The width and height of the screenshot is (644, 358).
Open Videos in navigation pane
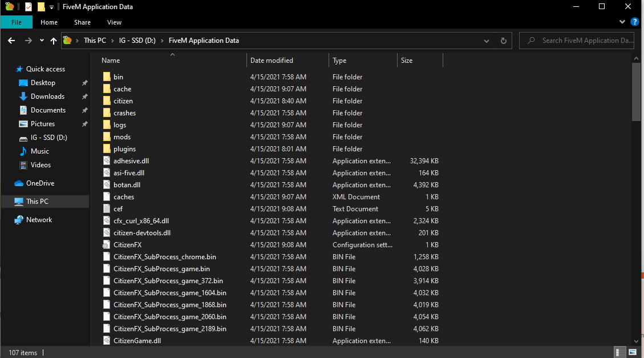pyautogui.click(x=40, y=165)
